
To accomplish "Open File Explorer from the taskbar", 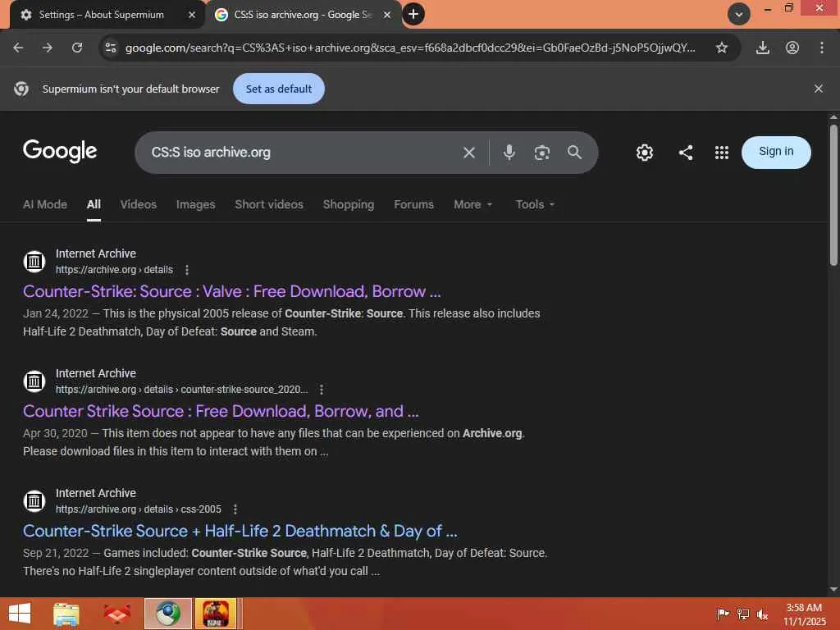I will pyautogui.click(x=66, y=614).
